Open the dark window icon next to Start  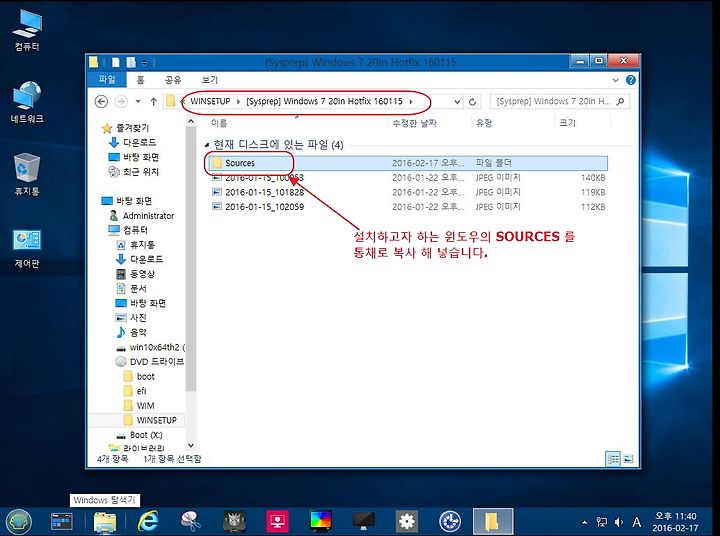coord(62,522)
